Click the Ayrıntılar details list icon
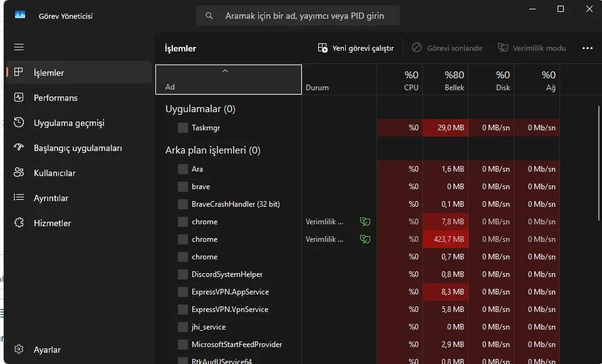602x364 pixels. pos(19,198)
